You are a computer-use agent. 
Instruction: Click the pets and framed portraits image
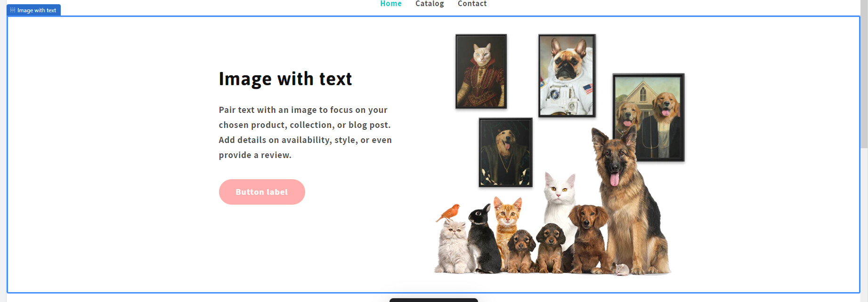[x=559, y=155]
